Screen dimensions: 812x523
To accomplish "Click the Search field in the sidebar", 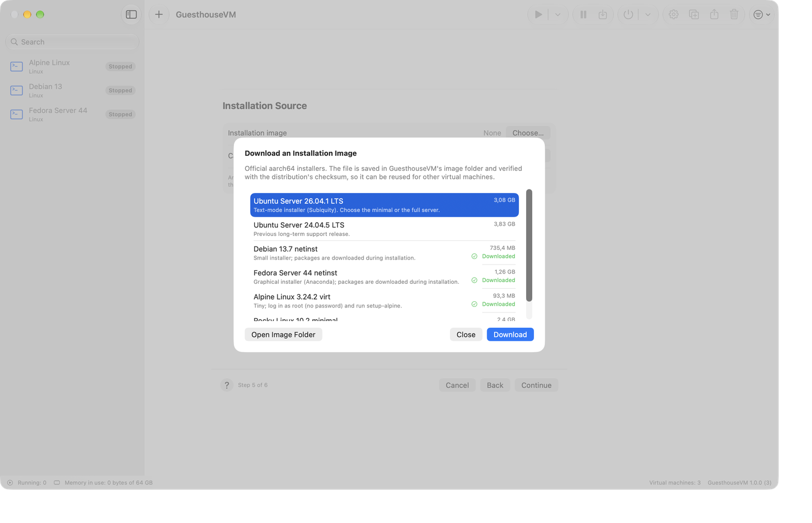I will tap(72, 42).
